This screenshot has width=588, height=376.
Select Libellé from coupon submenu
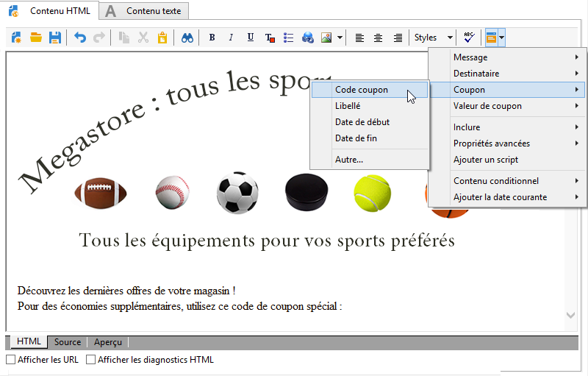pos(370,106)
